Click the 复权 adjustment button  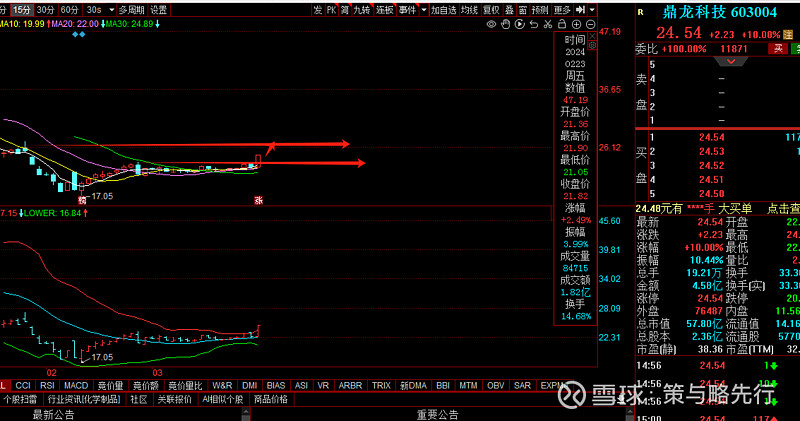point(491,10)
